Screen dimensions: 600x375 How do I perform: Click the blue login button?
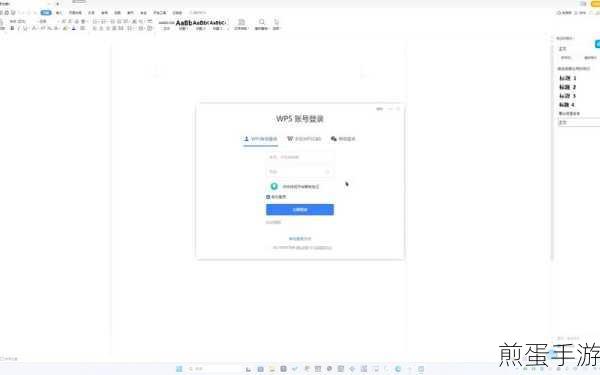pos(300,210)
